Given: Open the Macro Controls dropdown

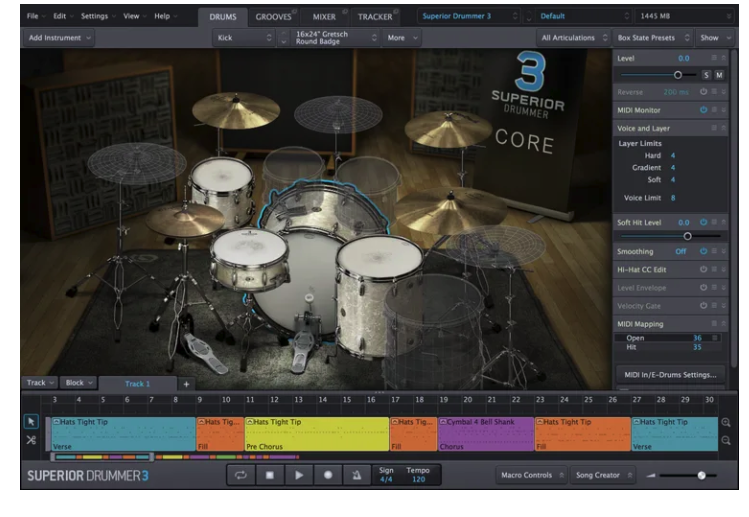Looking at the screenshot, I should (x=532, y=475).
